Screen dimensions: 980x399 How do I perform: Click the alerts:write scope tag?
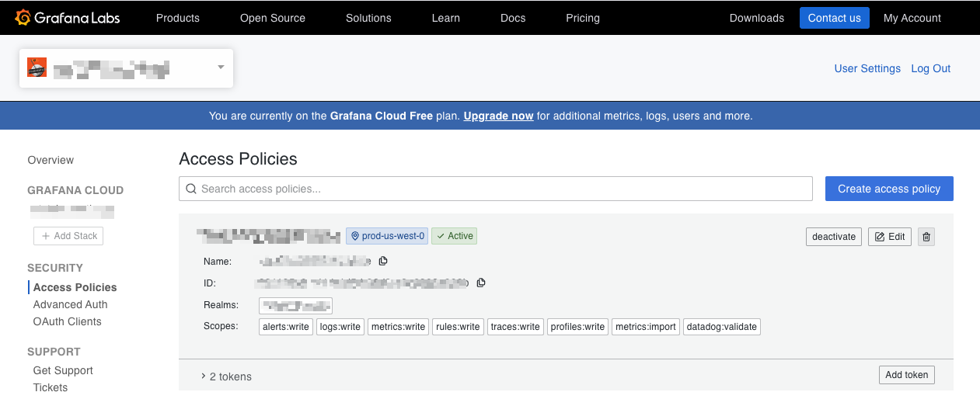pyautogui.click(x=286, y=327)
